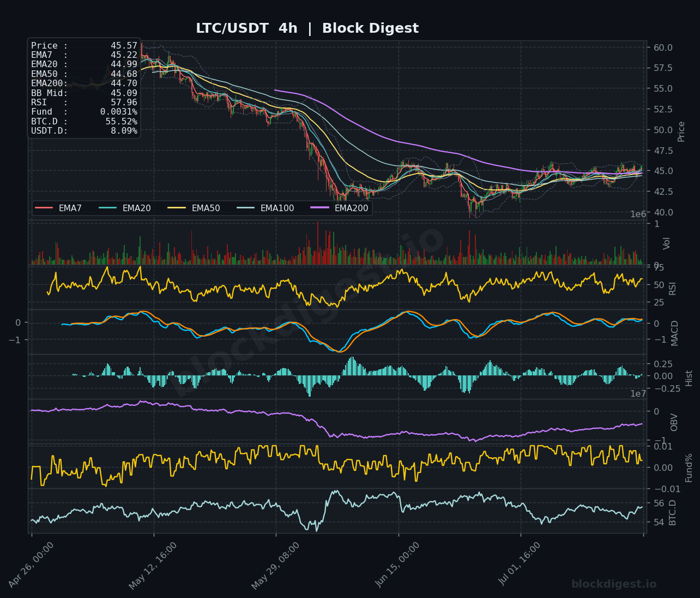Click the EMA200 value 44.70 in the stats box
Image resolution: width=700 pixels, height=598 pixels.
pos(124,83)
